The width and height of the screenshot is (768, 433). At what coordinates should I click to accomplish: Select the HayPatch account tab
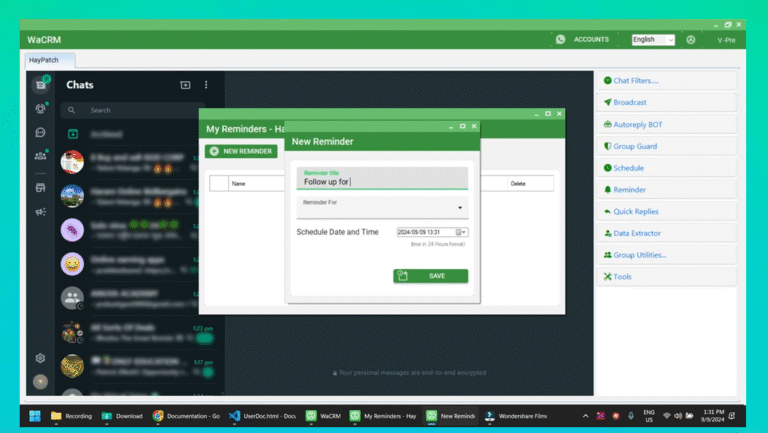pos(42,61)
